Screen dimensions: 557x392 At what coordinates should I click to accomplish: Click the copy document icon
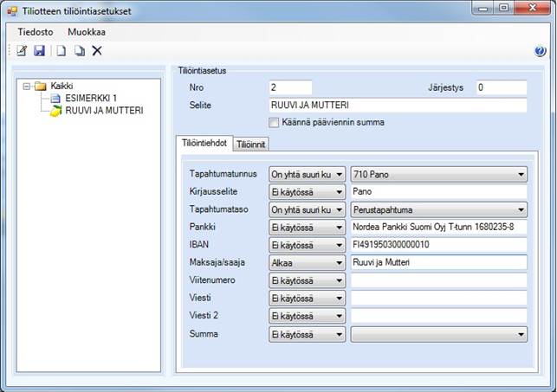point(79,51)
